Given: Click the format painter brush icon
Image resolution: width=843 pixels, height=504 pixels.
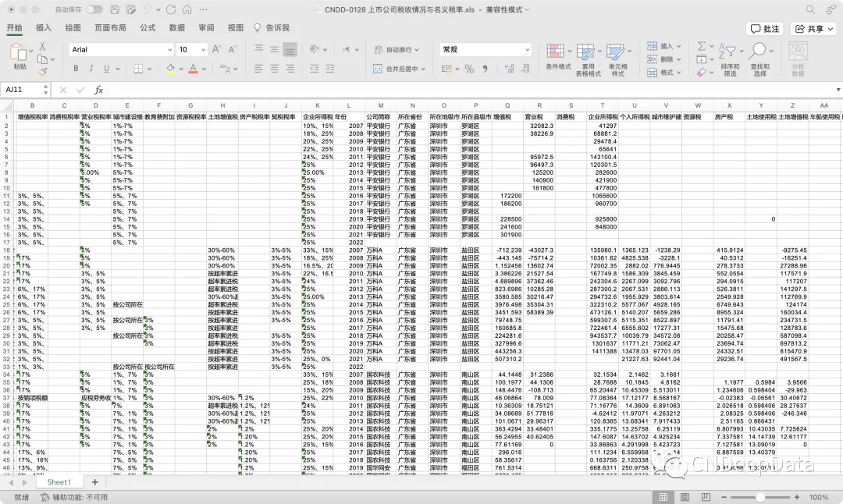Looking at the screenshot, I should (x=42, y=72).
